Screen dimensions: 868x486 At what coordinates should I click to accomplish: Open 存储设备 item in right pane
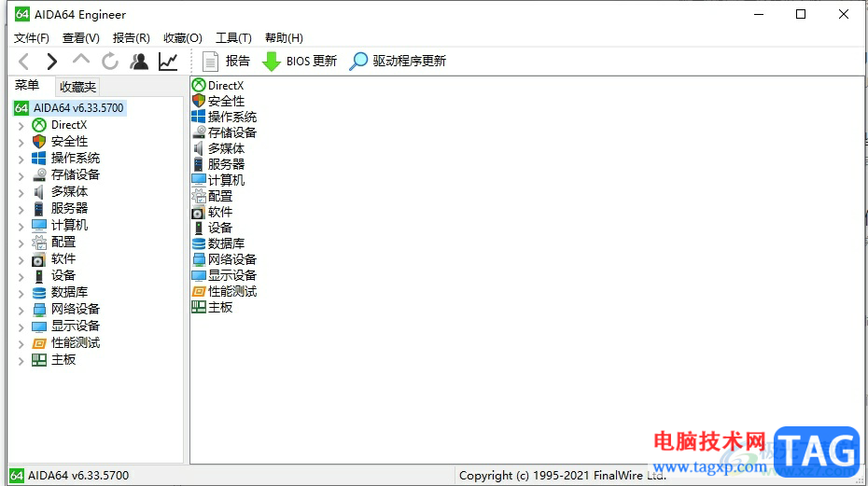[x=224, y=132]
